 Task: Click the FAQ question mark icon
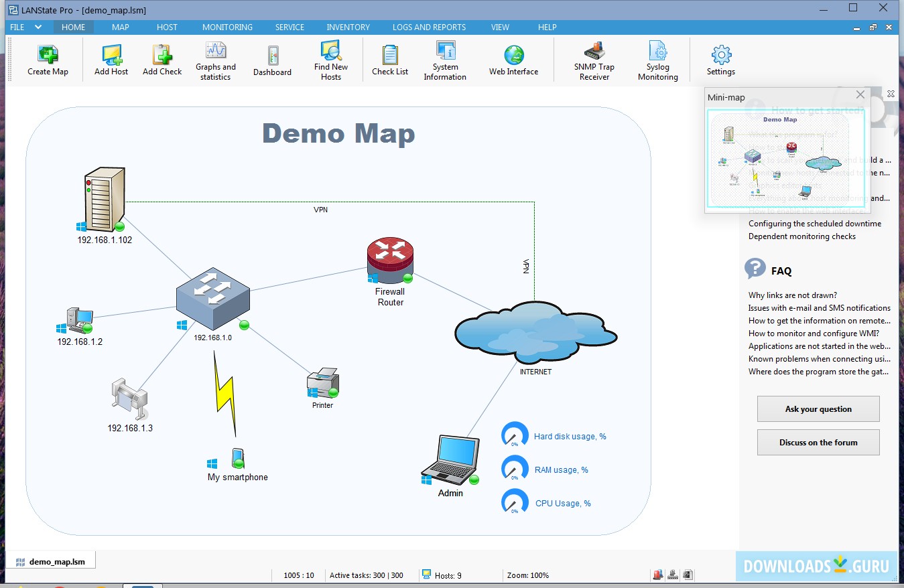[x=755, y=269]
